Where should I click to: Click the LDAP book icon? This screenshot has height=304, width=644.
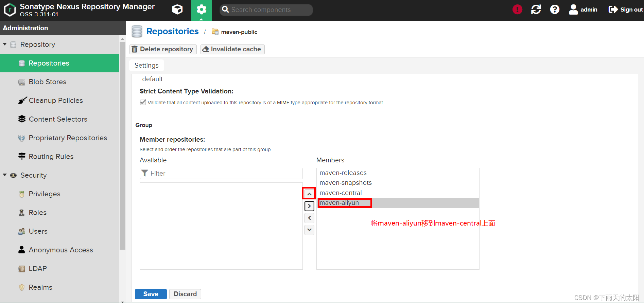coord(22,269)
